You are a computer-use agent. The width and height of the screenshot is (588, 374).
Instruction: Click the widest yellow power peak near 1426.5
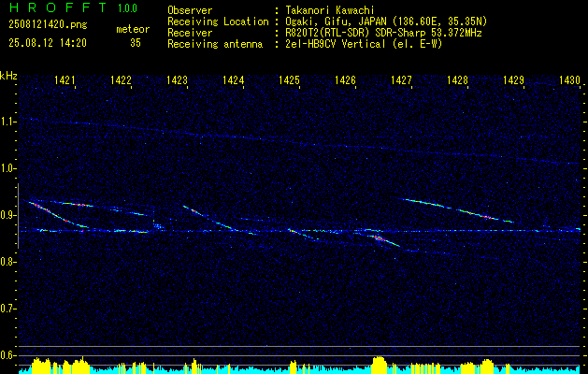[x=380, y=363]
